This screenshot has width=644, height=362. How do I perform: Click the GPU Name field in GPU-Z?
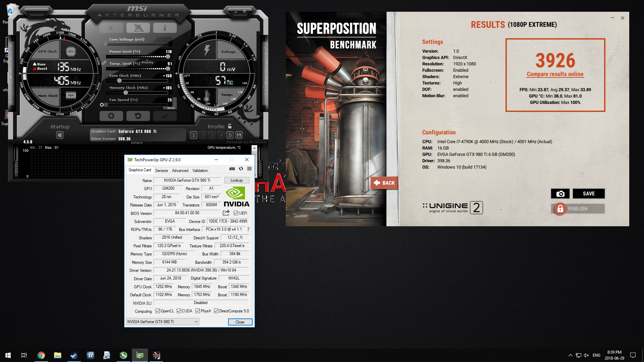[x=187, y=180]
